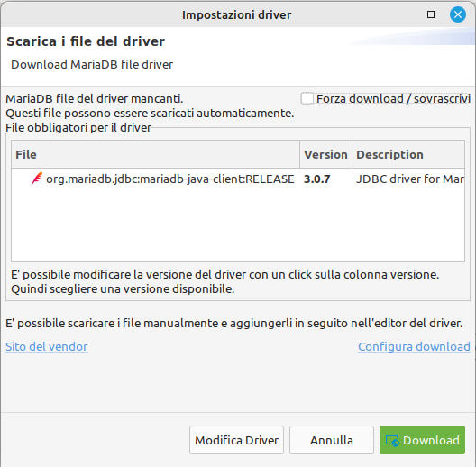The height and width of the screenshot is (467, 476).
Task: Cancel with the Annulla button
Action: click(332, 440)
